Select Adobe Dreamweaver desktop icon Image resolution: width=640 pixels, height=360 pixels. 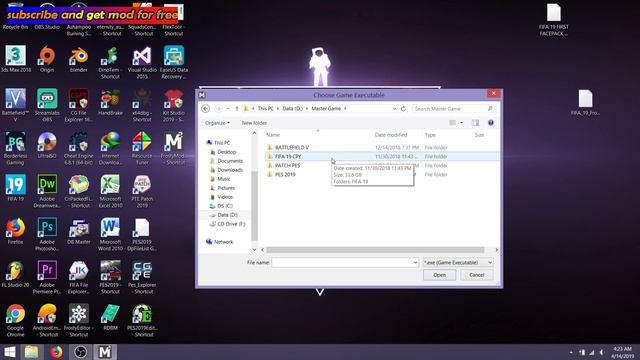tap(47, 192)
